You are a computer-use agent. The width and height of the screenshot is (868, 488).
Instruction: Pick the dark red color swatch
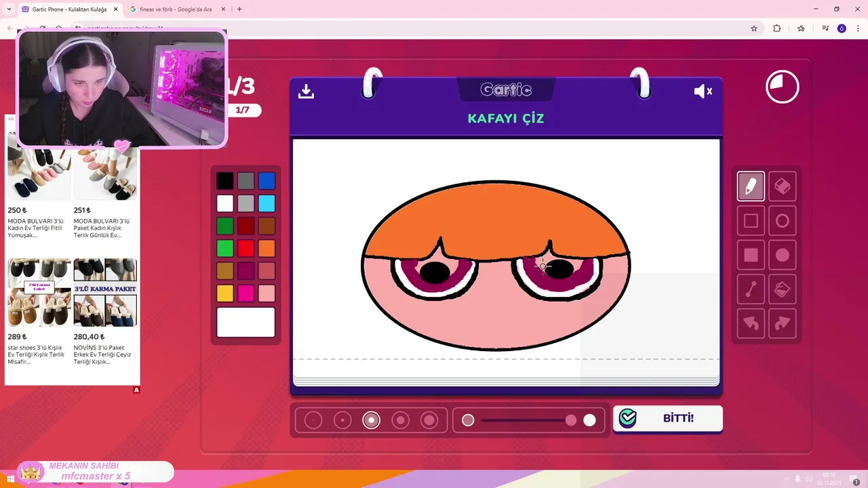[246, 226]
